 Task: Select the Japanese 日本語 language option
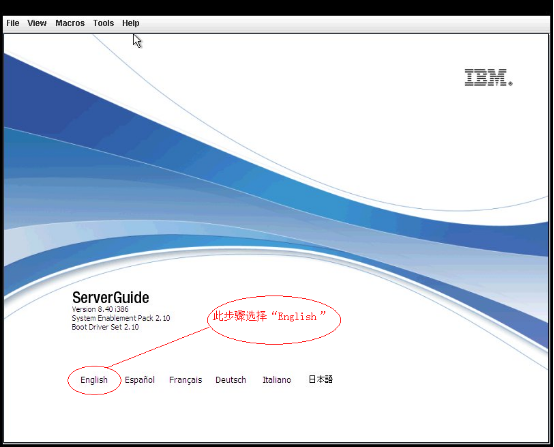[x=320, y=380]
